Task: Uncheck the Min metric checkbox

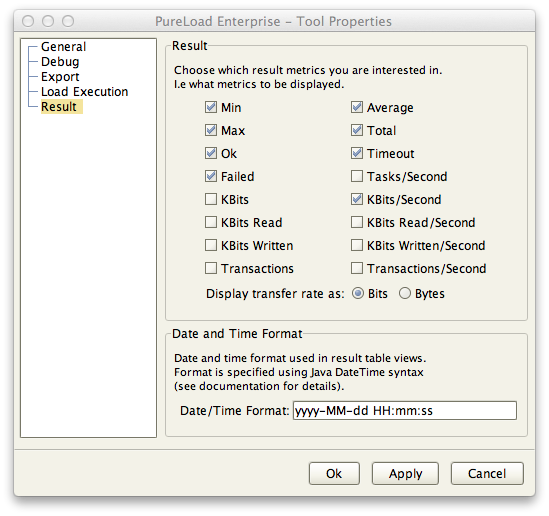Action: 211,107
